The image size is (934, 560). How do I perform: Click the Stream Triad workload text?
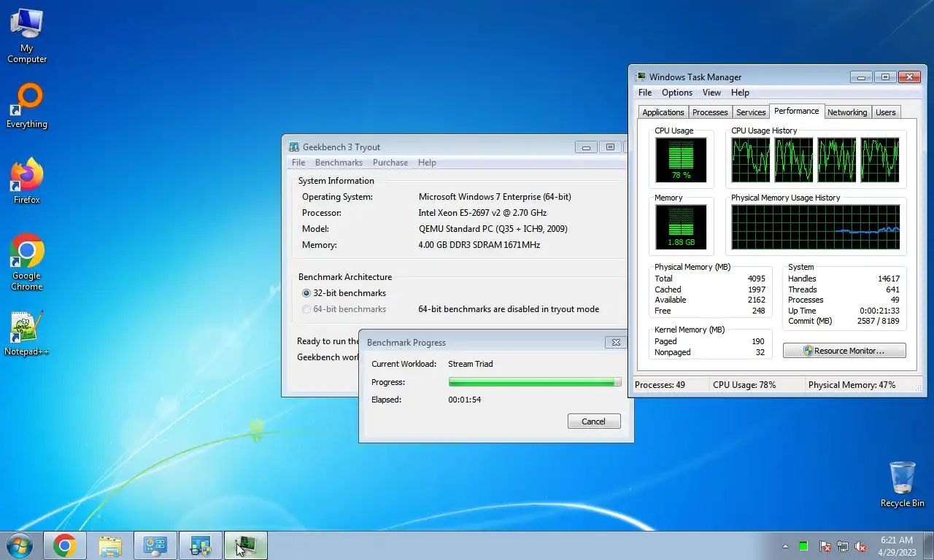coord(470,364)
